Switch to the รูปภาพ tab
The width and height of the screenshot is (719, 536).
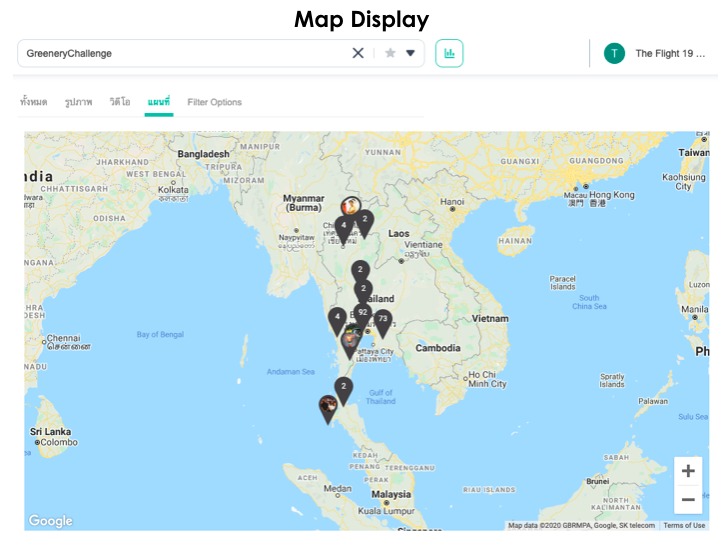(78, 102)
